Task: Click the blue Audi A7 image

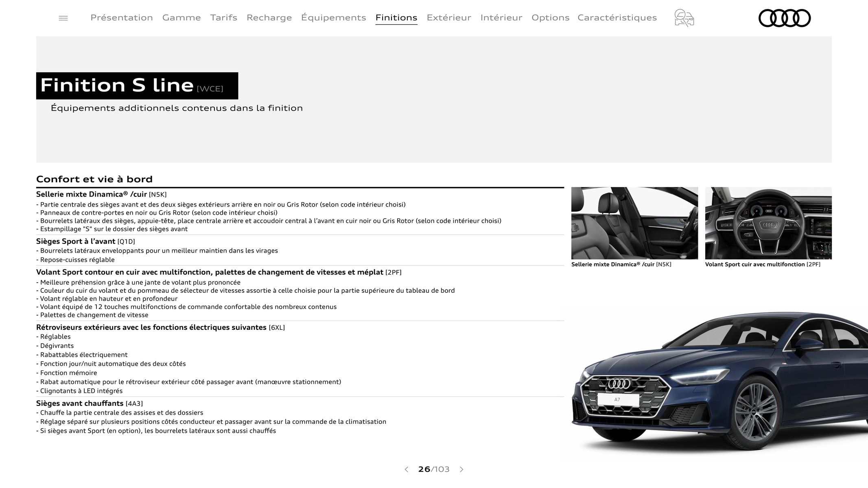Action: pyautogui.click(x=719, y=382)
